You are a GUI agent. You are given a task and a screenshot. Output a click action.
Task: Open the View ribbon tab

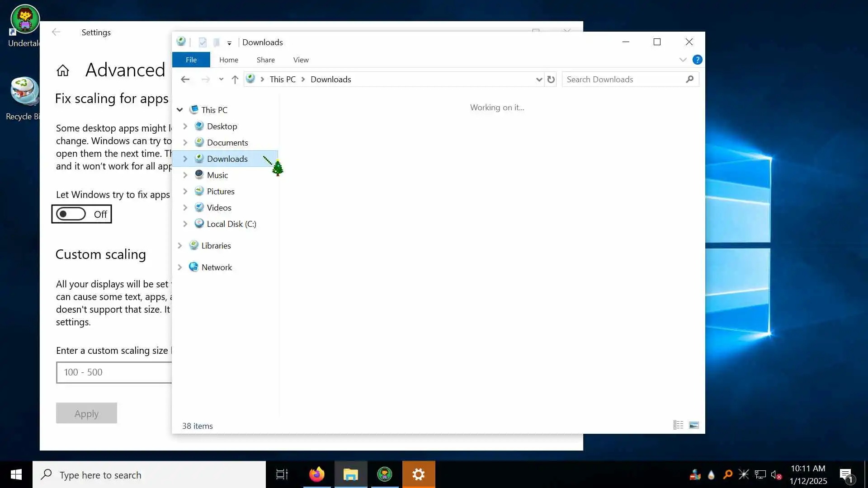301,60
